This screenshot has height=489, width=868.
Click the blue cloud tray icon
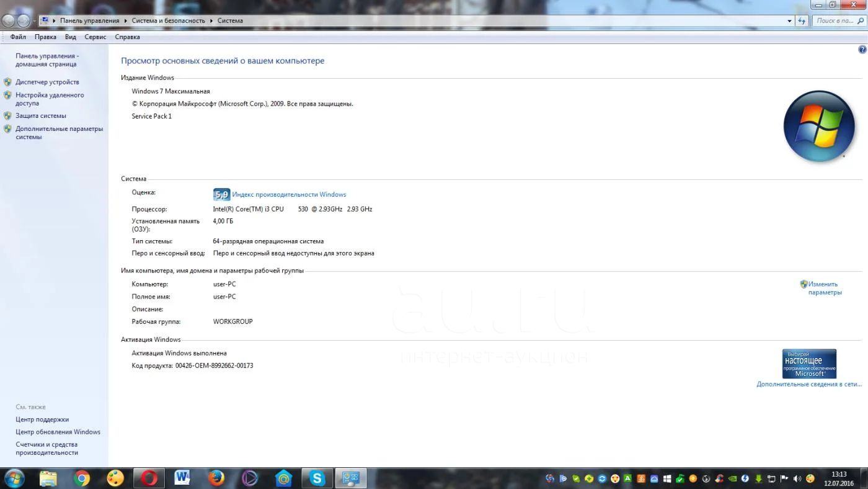(x=654, y=478)
